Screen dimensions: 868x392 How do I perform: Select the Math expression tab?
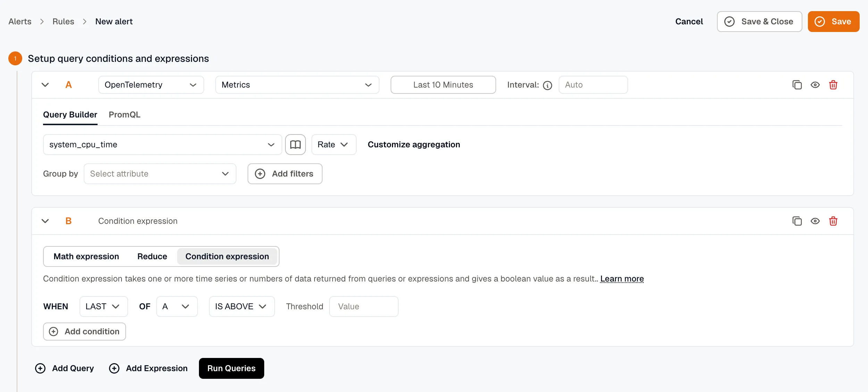[x=86, y=256]
